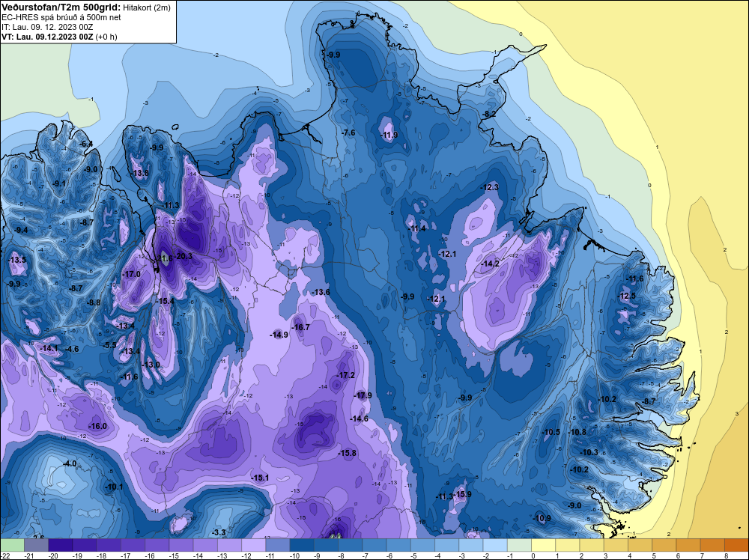Click the -17.0 temperature value

coord(131,274)
